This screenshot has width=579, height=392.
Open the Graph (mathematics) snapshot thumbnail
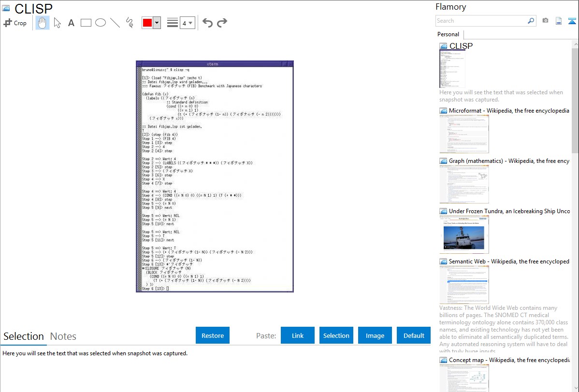[x=464, y=184]
